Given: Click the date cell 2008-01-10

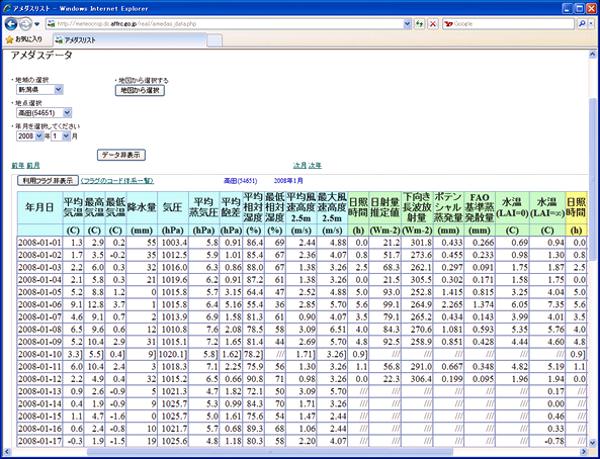Looking at the screenshot, I should point(40,354).
